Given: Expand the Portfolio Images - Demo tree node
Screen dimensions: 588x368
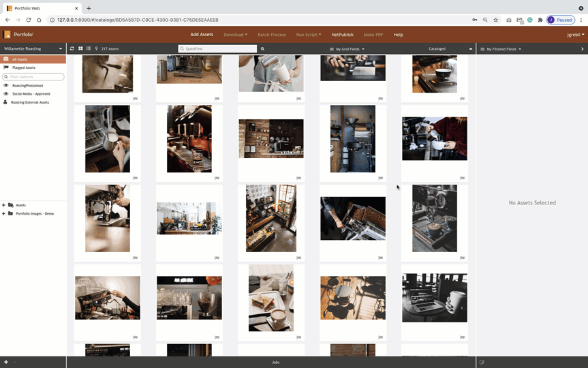Looking at the screenshot, I should coord(4,213).
